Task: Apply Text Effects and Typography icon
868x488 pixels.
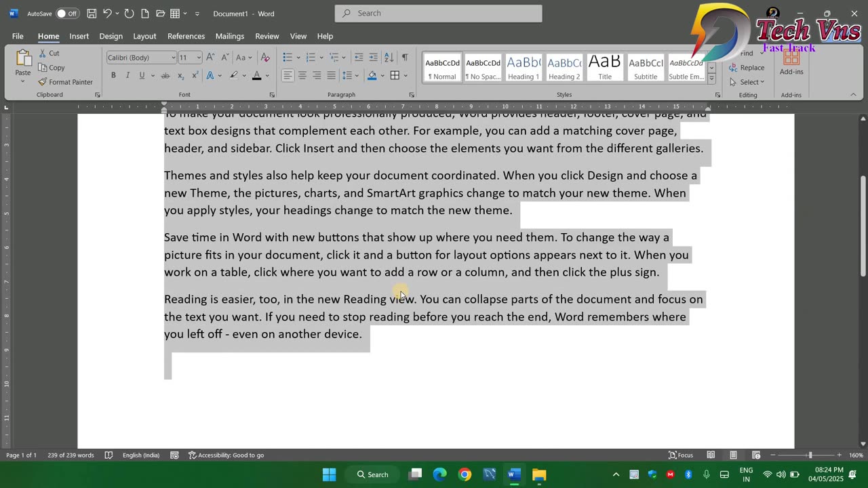Action: [x=211, y=75]
